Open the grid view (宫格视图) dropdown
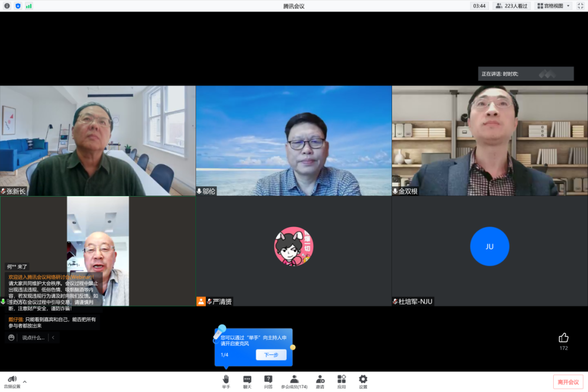Viewport: 588px width, 392px height. point(554,6)
